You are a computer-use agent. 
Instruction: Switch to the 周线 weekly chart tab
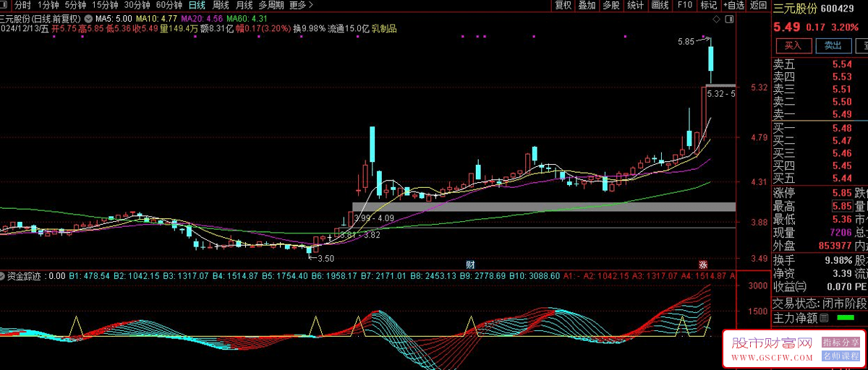[221, 5]
